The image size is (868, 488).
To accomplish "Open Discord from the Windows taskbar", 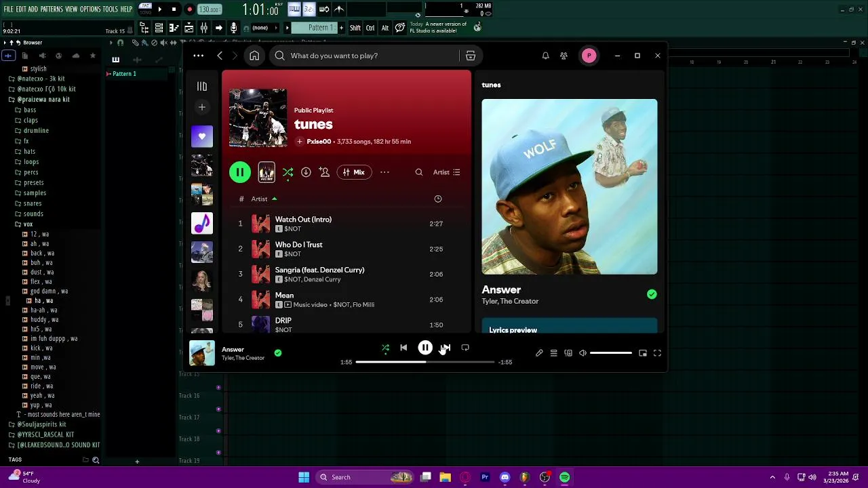I will (505, 477).
